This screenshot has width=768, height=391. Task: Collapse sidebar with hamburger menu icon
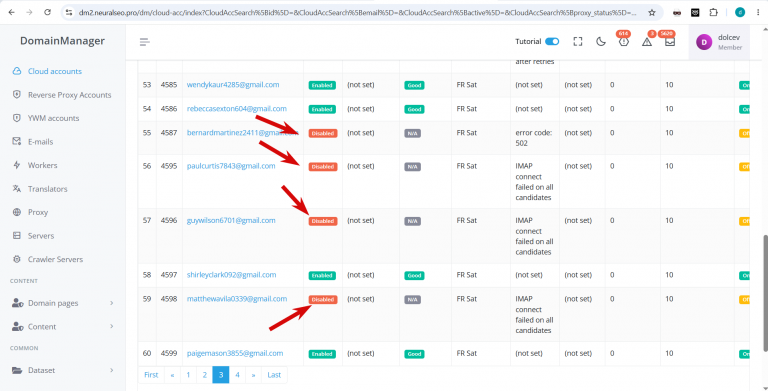144,42
